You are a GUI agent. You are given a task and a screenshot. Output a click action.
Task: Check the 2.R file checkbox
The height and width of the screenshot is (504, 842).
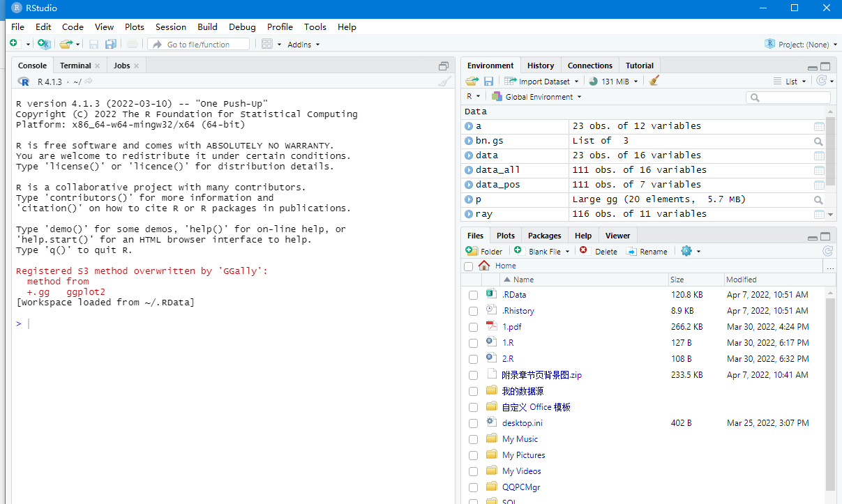[474, 360]
